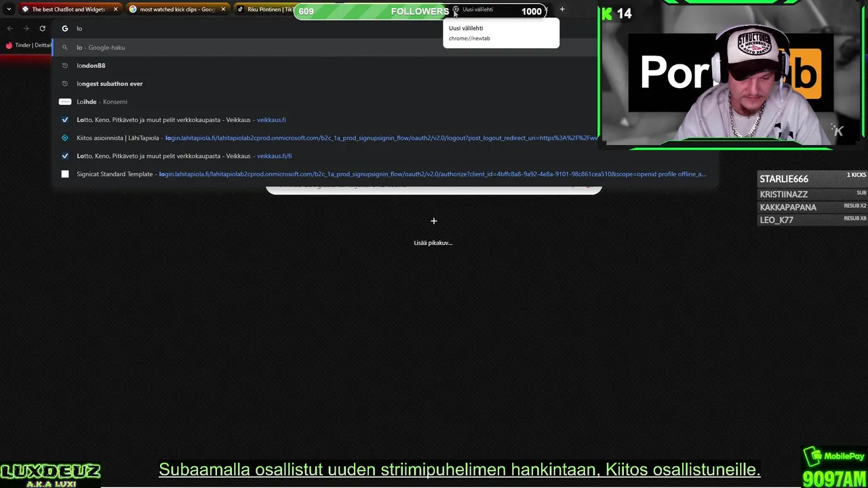Click clock icon beside 'longest subathon ever'
868x488 pixels.
point(65,83)
